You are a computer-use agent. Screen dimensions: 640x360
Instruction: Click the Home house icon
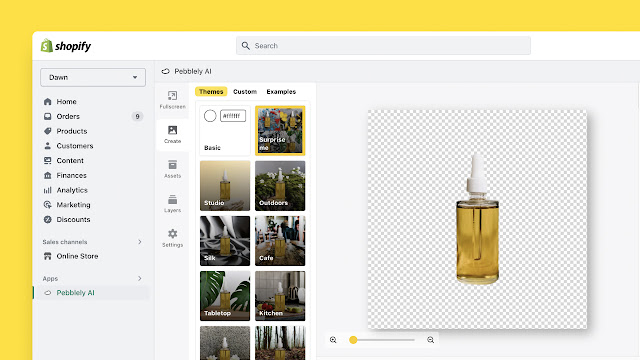[48, 102]
